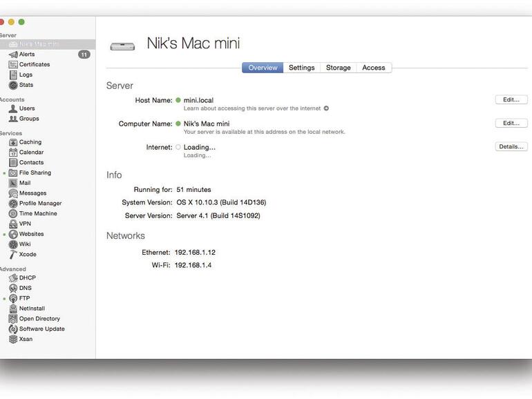
Task: Open the Groups icon
Action: tap(13, 119)
